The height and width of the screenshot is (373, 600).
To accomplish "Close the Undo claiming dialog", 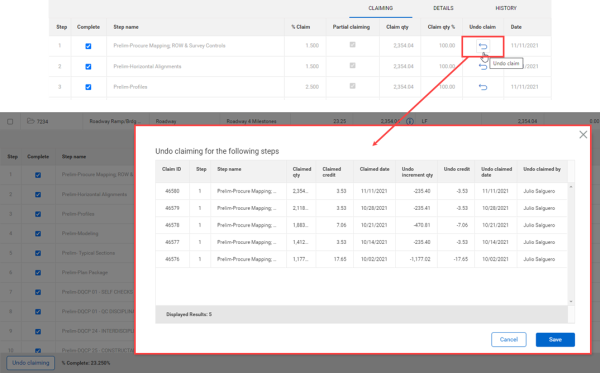I will (583, 135).
